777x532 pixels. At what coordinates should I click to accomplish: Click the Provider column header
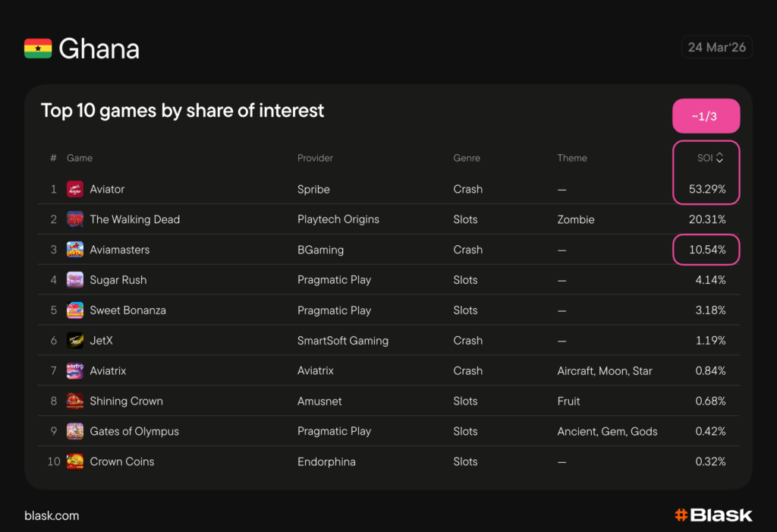pos(315,158)
